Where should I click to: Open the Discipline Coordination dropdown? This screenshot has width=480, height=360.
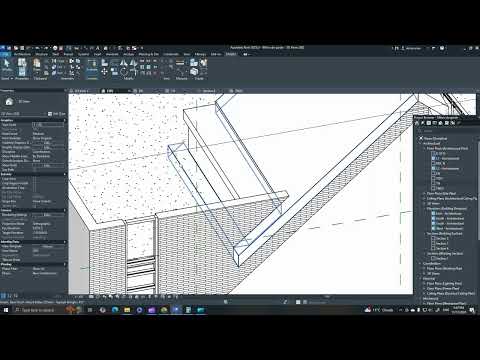point(49,152)
